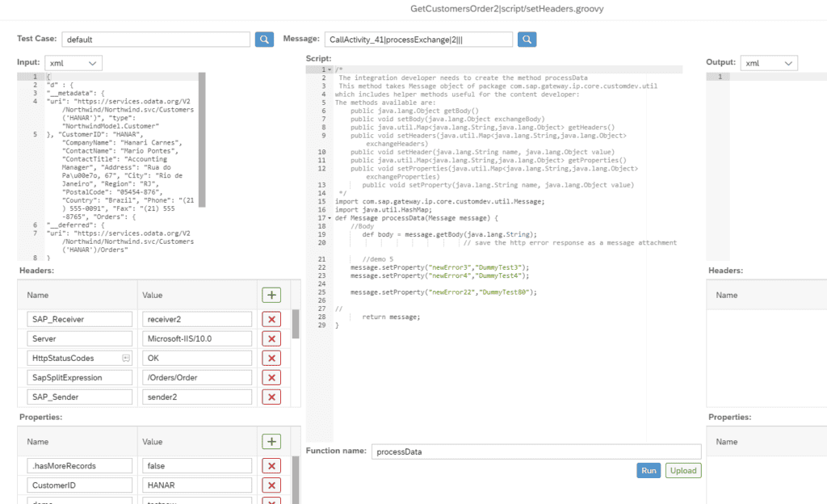Edit the SapSplitExpression name field
This screenshot has height=504, width=827.
[80, 378]
